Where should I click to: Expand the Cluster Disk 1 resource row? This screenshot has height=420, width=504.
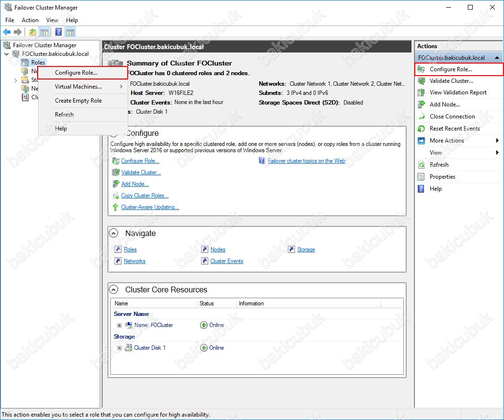pos(119,348)
